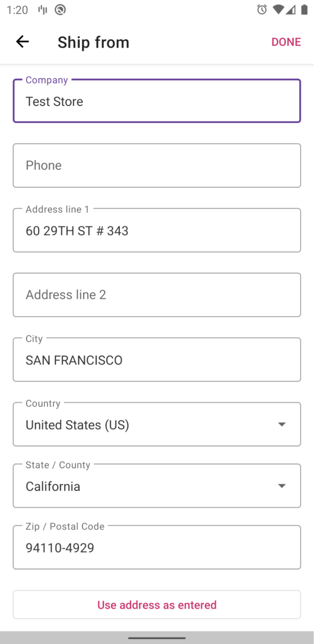Expand the Country dropdown
Screen dimensions: 314x644
(x=157, y=424)
